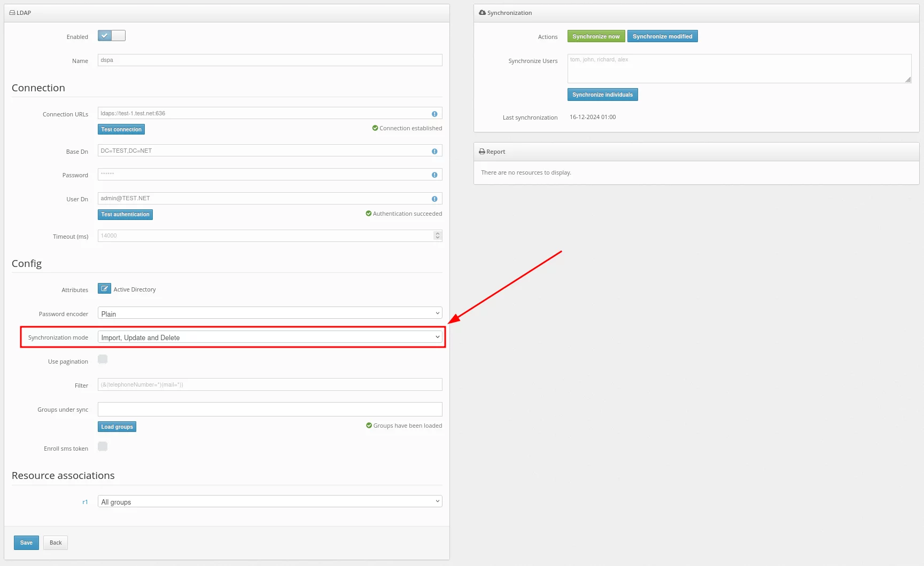Click the User Dn info icon

point(434,199)
